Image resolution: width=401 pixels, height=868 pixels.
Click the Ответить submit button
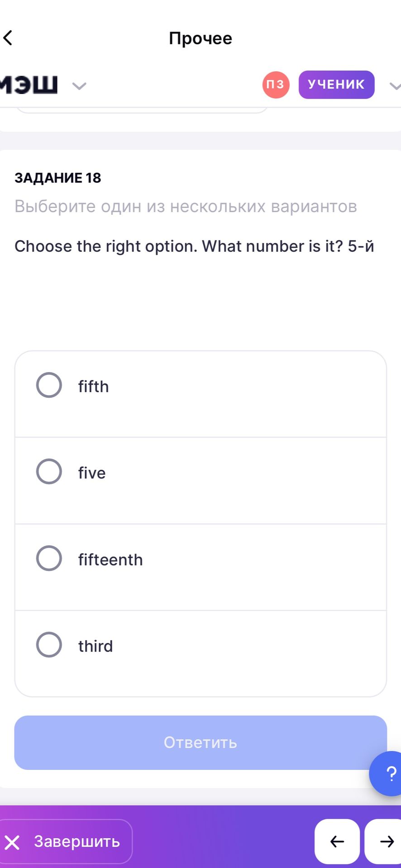(200, 742)
